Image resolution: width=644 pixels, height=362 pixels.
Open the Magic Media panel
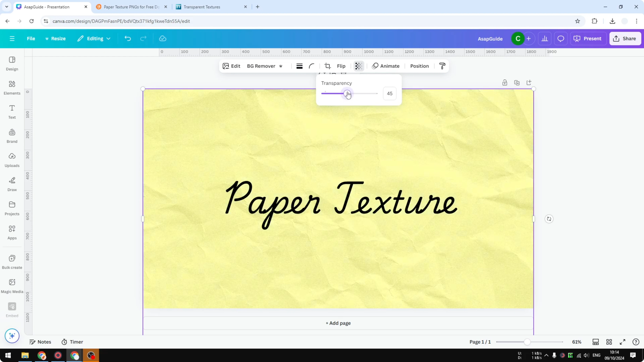12,285
